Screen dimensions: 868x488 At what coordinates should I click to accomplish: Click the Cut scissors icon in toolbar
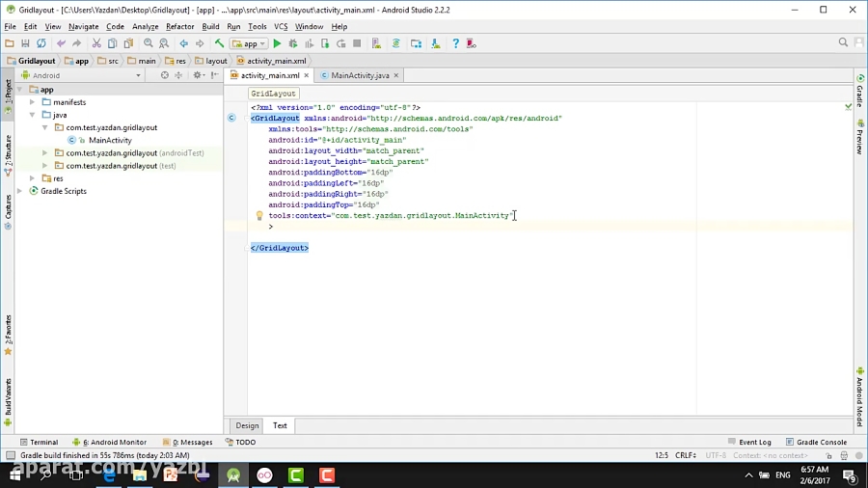click(95, 43)
